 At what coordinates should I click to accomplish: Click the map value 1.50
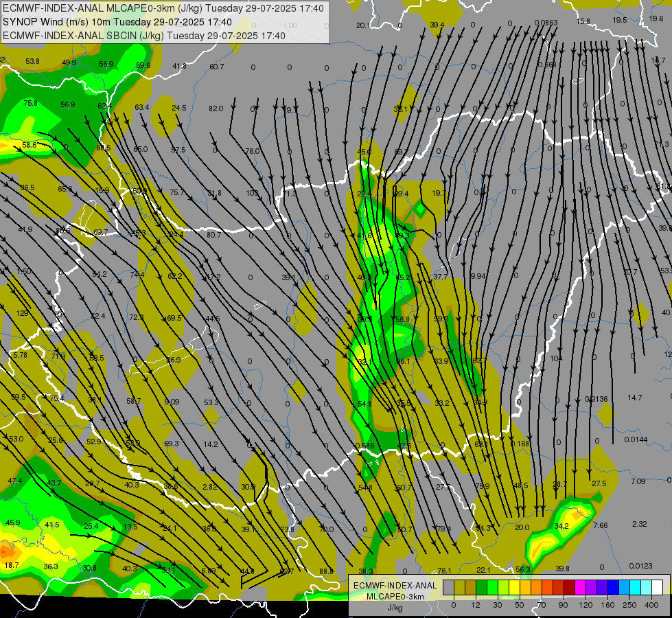pyautogui.click(x=24, y=271)
